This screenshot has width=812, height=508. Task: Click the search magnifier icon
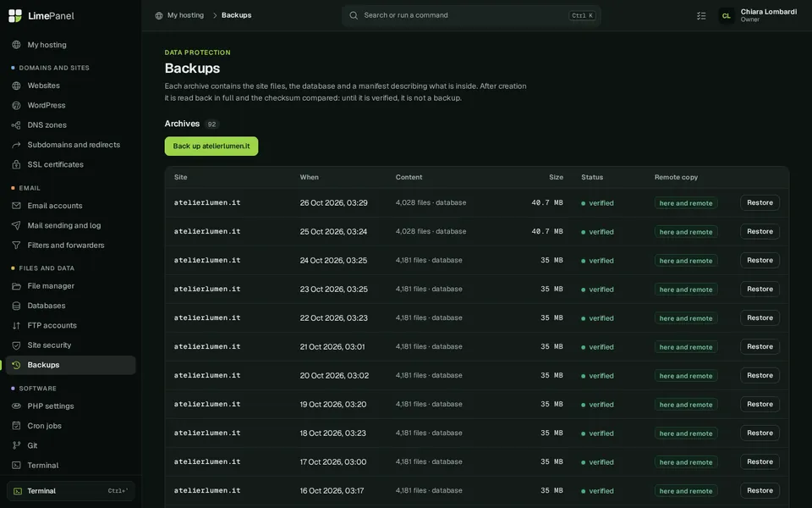tap(354, 15)
